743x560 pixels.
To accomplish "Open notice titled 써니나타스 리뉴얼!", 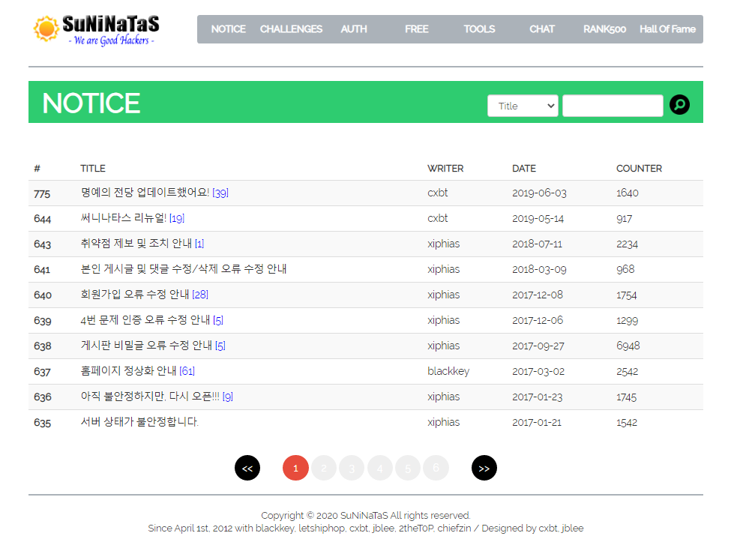I will [x=123, y=218].
